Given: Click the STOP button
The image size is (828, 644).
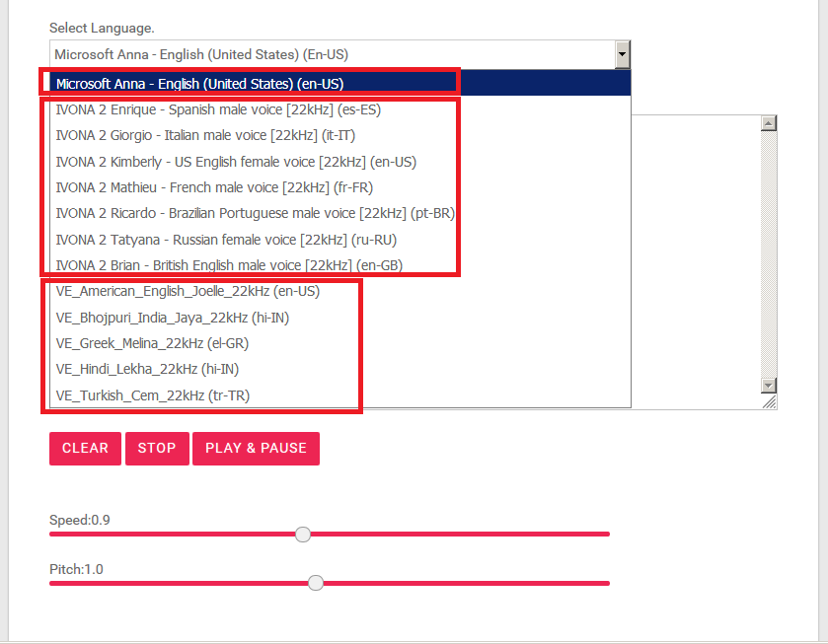Looking at the screenshot, I should pos(157,448).
